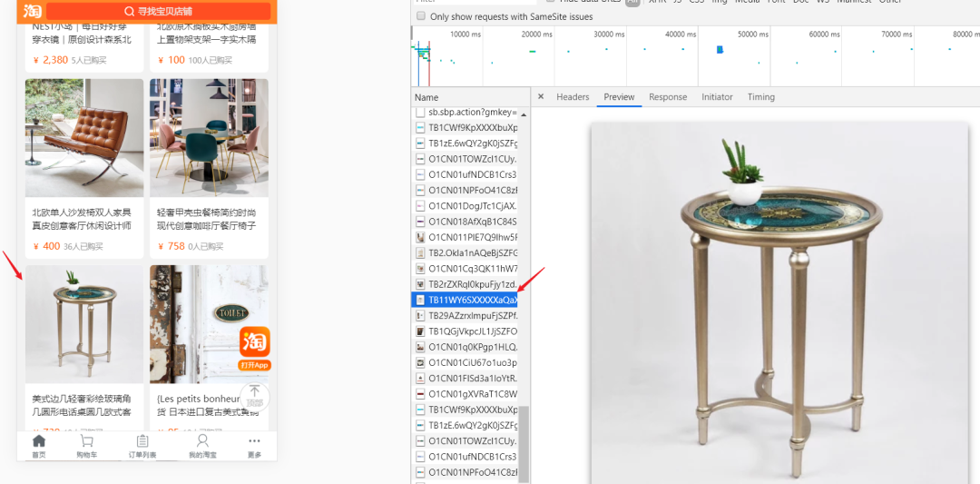This screenshot has width=980, height=484.
Task: Click the brown leather sofa product image
Action: pos(84,137)
